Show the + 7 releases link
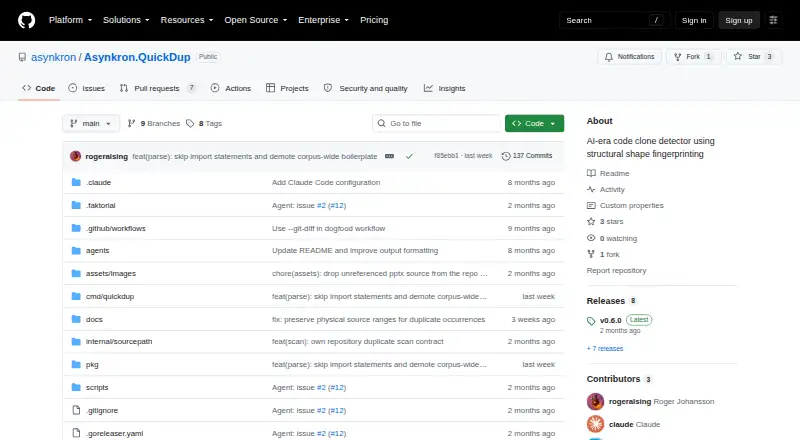The width and height of the screenshot is (800, 440). pos(605,349)
